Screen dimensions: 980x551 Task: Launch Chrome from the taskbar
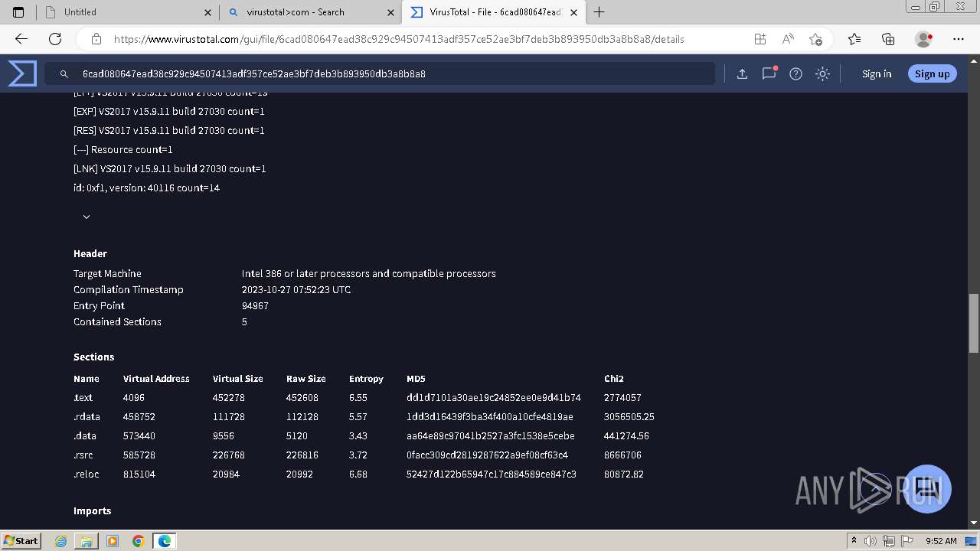pyautogui.click(x=138, y=541)
